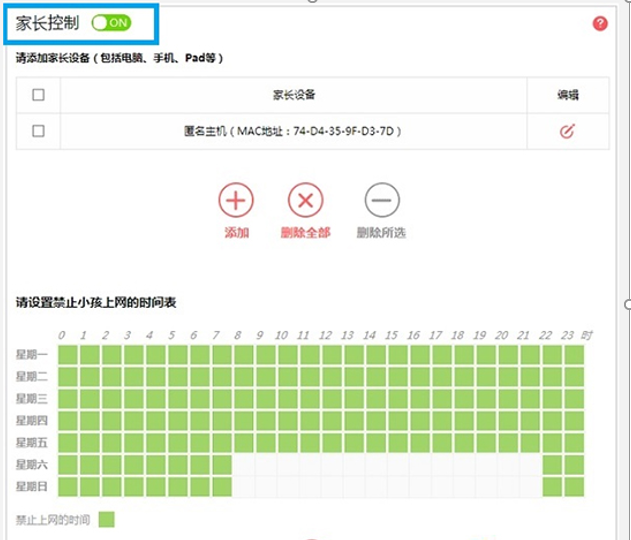Click the delete all X circle icon

[x=305, y=201]
